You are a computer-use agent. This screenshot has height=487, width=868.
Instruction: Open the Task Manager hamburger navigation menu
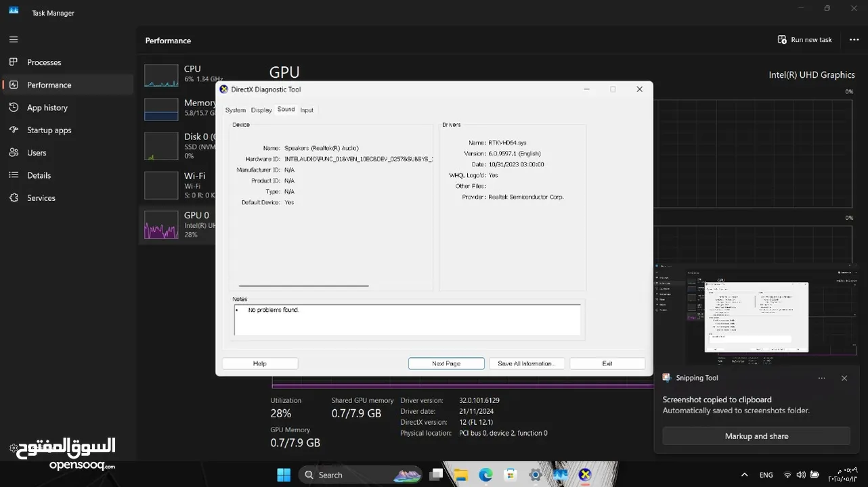tap(14, 39)
